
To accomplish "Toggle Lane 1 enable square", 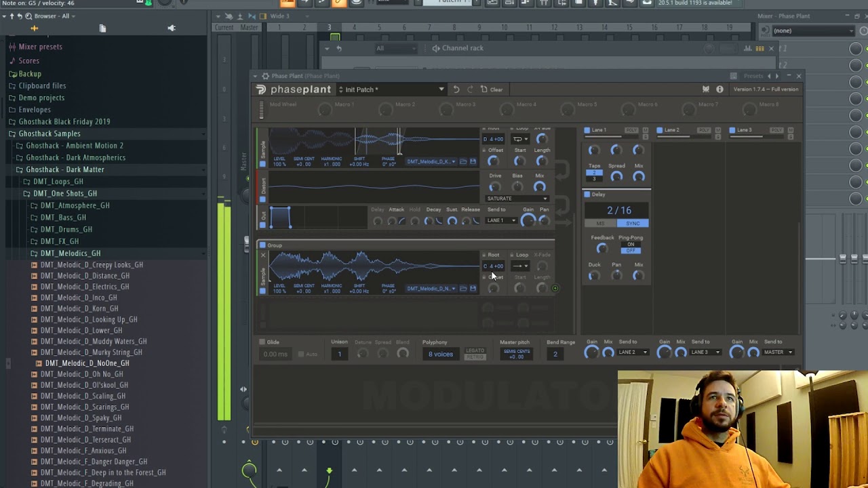I will [587, 130].
